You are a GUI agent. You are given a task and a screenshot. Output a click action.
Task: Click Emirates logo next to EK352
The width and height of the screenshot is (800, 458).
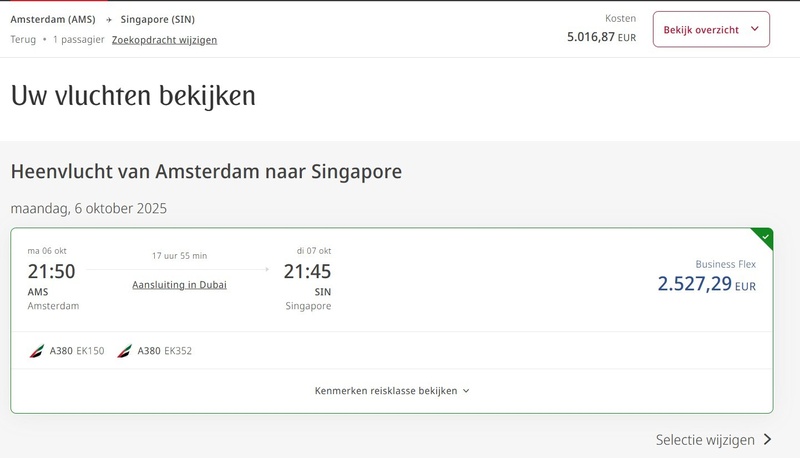point(124,351)
